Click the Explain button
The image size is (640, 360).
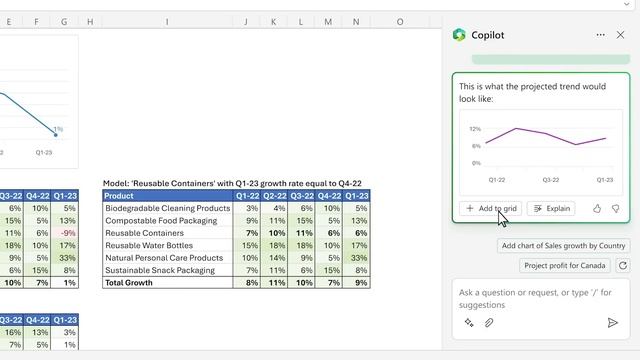pyautogui.click(x=551, y=208)
